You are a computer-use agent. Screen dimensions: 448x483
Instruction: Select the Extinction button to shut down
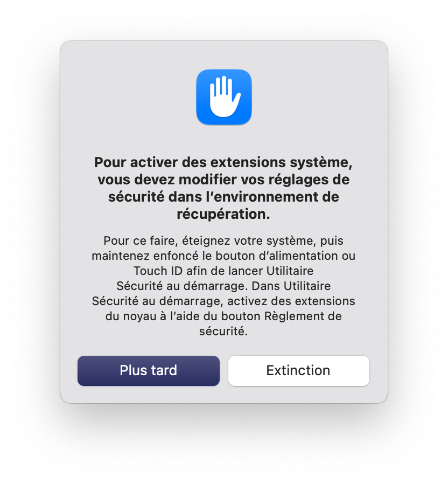tap(298, 370)
